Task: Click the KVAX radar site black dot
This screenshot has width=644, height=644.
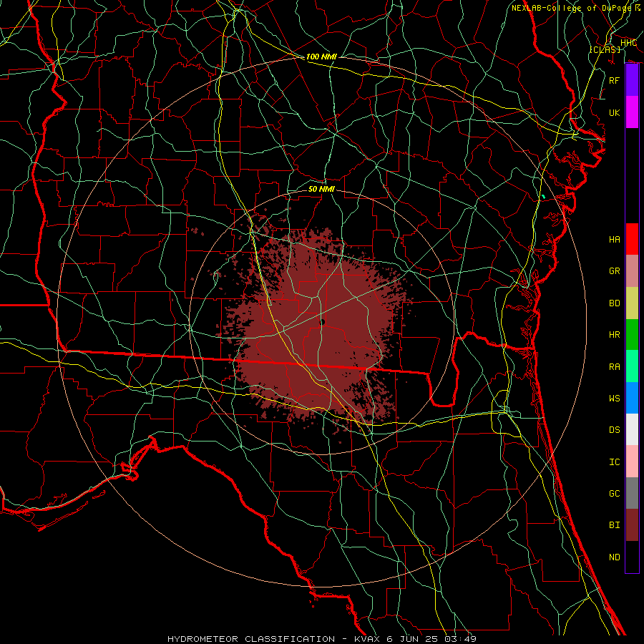Action: pyautogui.click(x=322, y=322)
